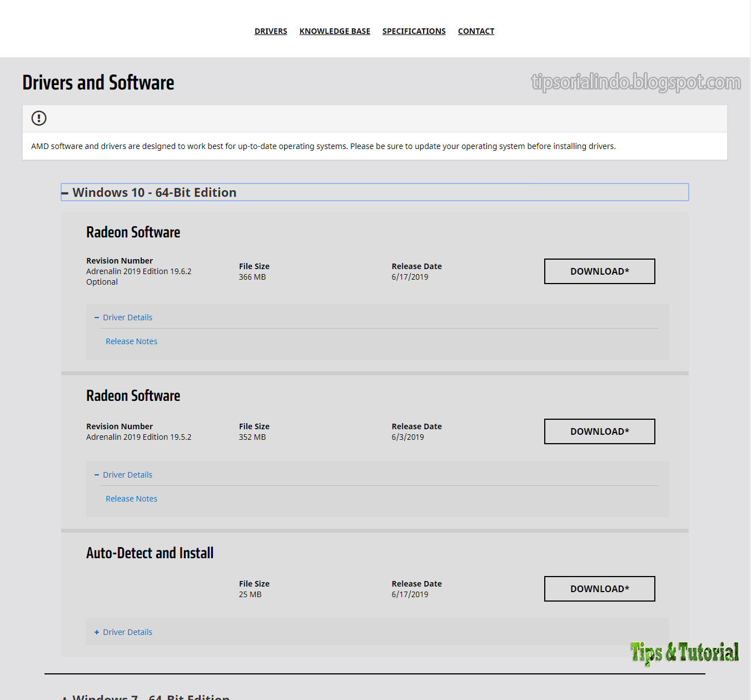Select the 'Adrenalin 2019 Edition 19.6.2' text
The height and width of the screenshot is (700, 751).
coord(139,271)
